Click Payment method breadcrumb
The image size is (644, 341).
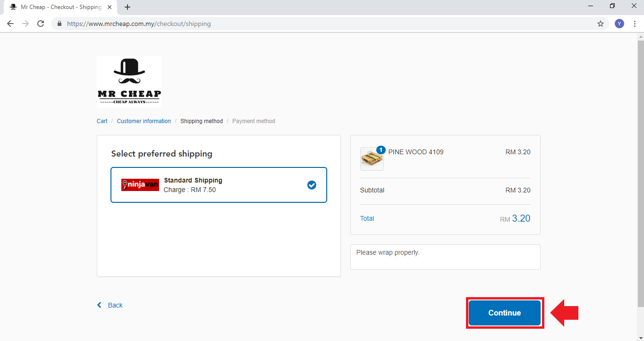pyautogui.click(x=254, y=121)
